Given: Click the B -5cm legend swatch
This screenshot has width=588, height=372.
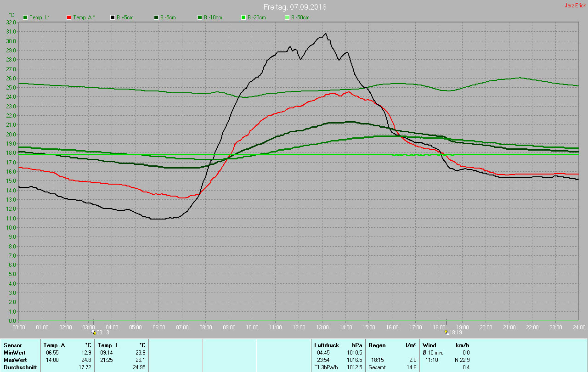Looking at the screenshot, I should 156,17.
